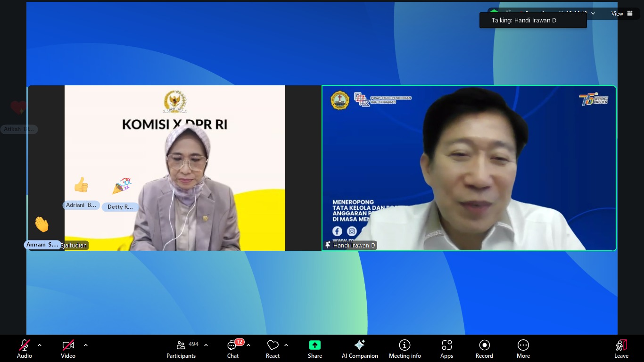This screenshot has height=362, width=644.
Task: Expand the caret beside React
Action: click(x=286, y=345)
